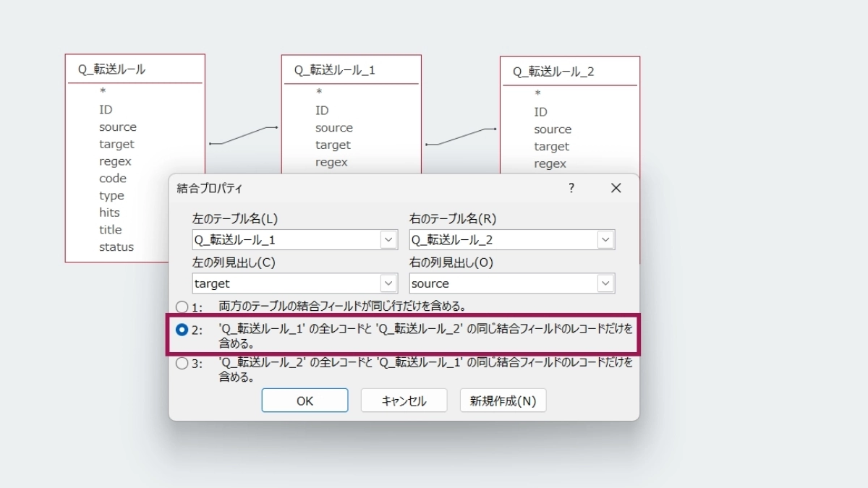Select the hits field in Q_転送ルール
Image resolution: width=868 pixels, height=488 pixels.
(109, 213)
